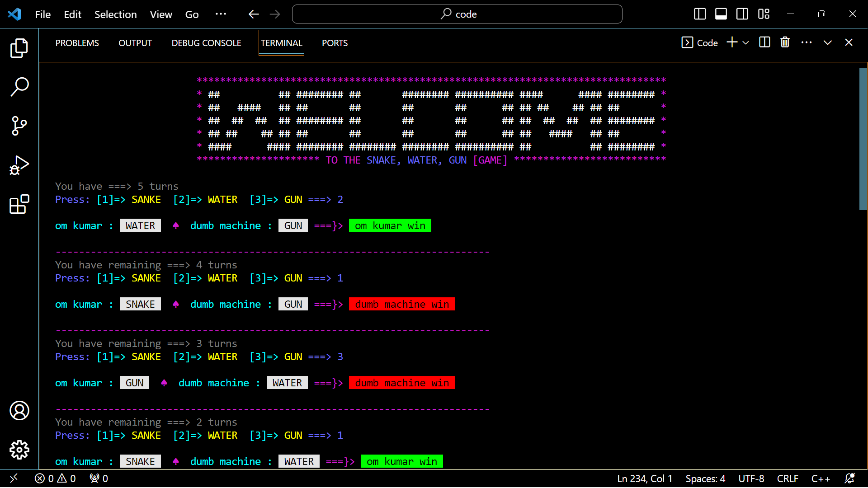Minimize the VS Code window
868x488 pixels.
tap(790, 14)
